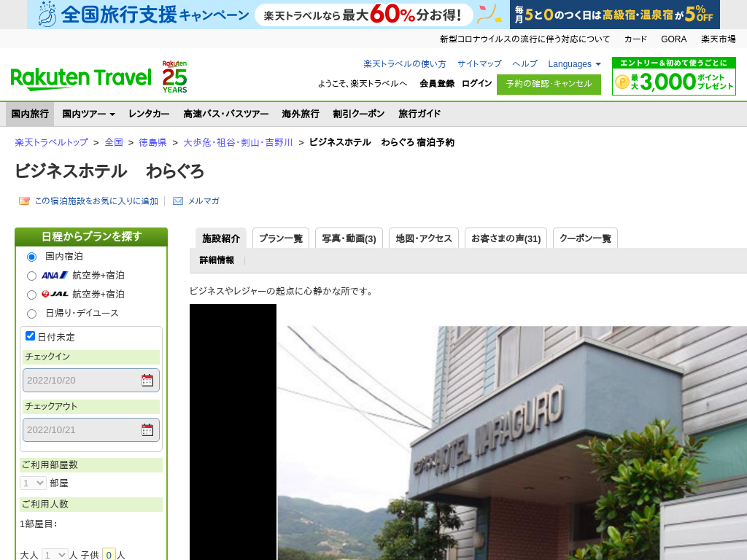Click the カード link in top bar

point(635,39)
